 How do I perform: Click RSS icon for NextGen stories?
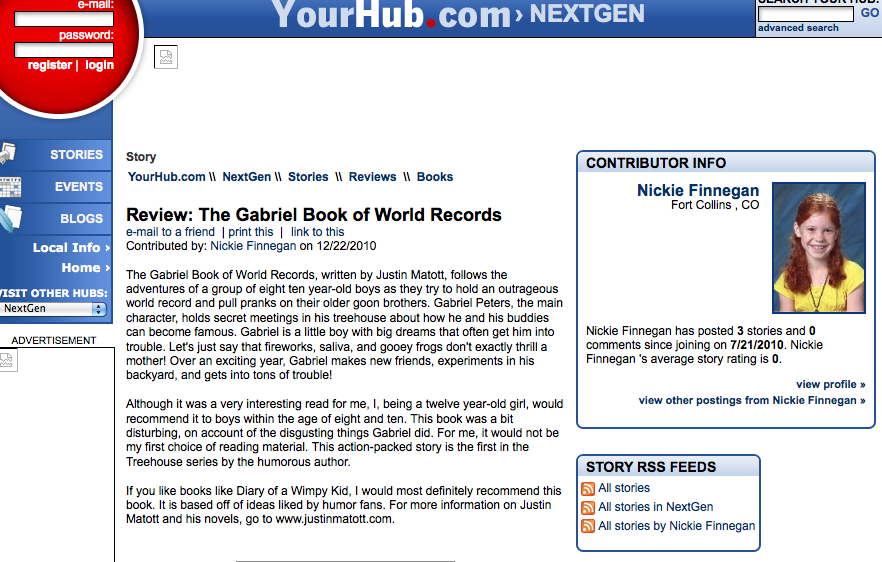click(588, 507)
